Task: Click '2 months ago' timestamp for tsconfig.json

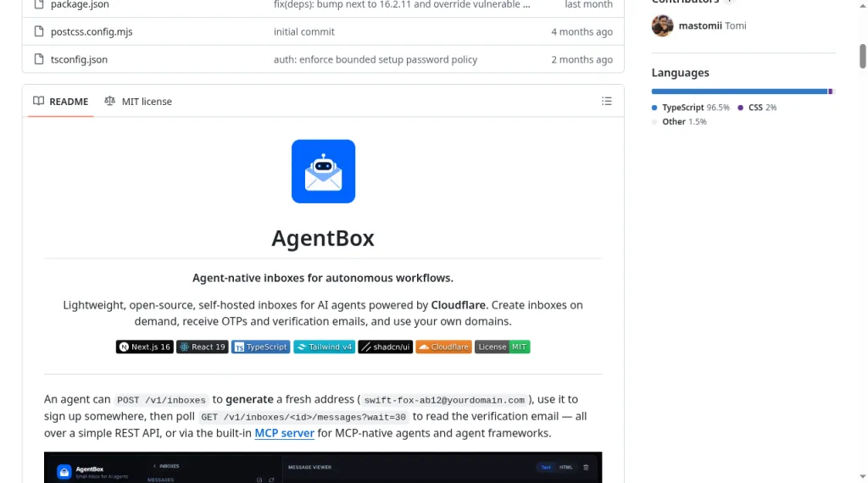Action: coord(581,59)
